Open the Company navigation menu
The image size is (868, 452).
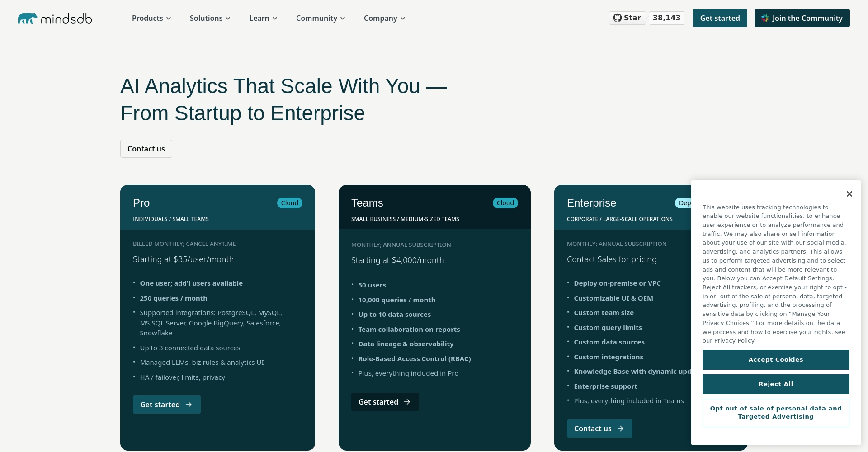click(384, 18)
